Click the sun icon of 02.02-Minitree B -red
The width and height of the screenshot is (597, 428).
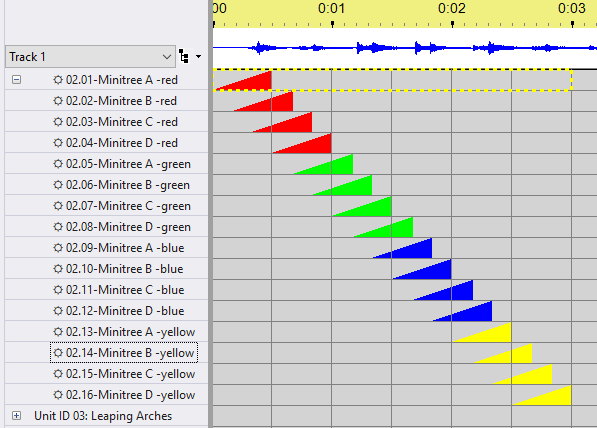pos(58,101)
